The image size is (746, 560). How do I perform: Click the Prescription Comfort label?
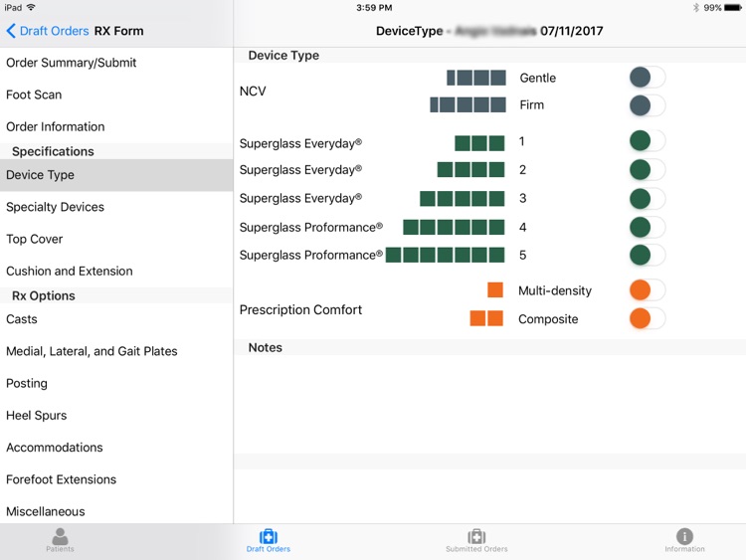(x=300, y=309)
